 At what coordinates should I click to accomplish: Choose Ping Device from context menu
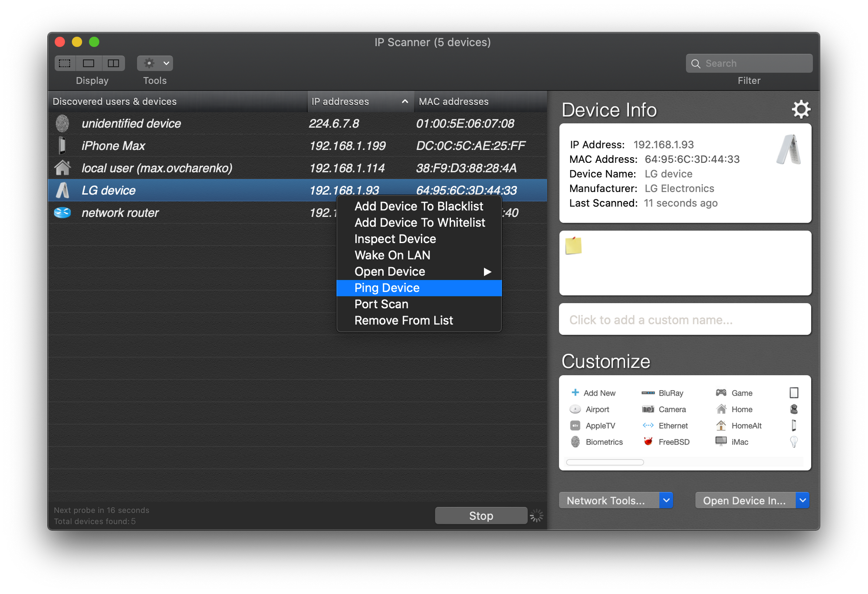(x=387, y=288)
